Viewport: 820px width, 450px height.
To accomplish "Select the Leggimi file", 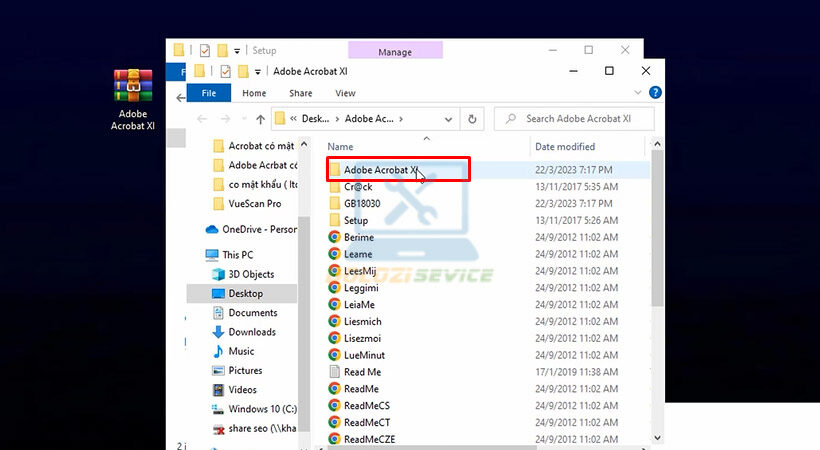I will (x=360, y=288).
